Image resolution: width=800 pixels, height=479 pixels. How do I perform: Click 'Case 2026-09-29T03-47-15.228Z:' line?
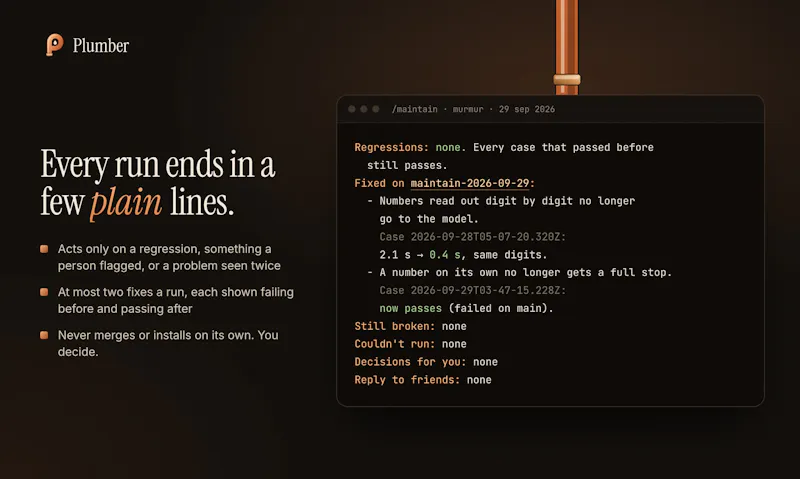(x=472, y=290)
